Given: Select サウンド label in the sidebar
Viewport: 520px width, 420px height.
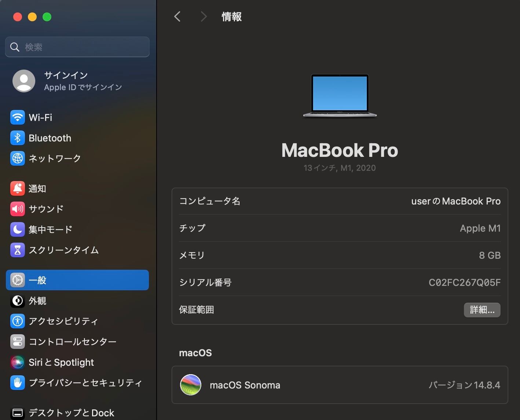Looking at the screenshot, I should [x=46, y=209].
